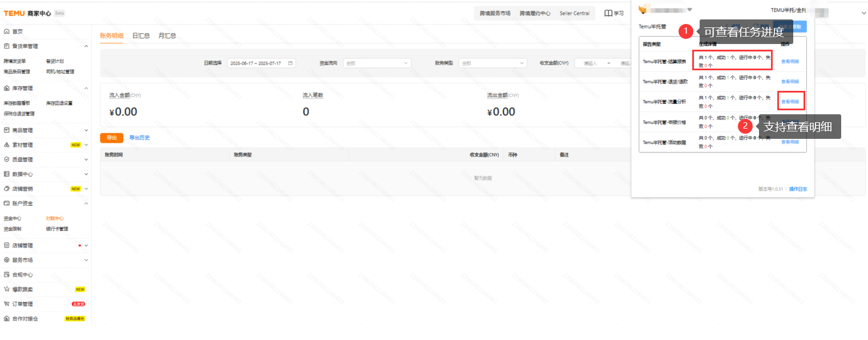Click the 质量管理 shield icon
Viewport: 868px width, 340px height.
tap(6, 159)
